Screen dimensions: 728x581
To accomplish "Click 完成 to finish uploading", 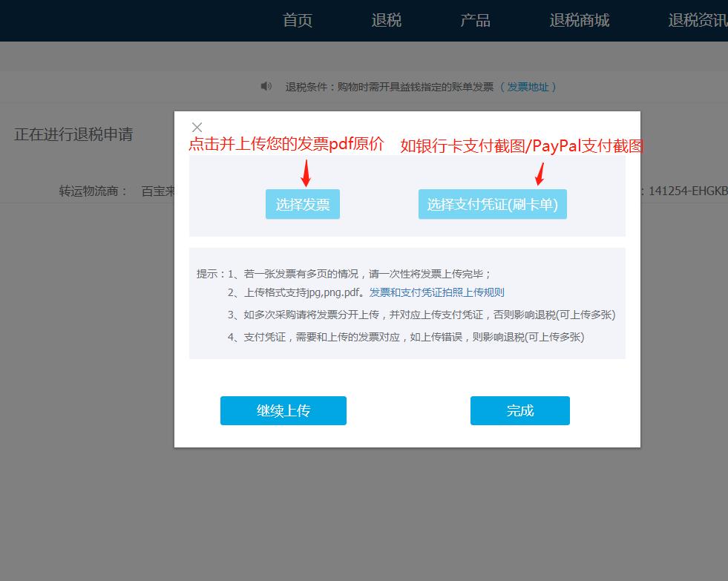I will (x=519, y=410).
